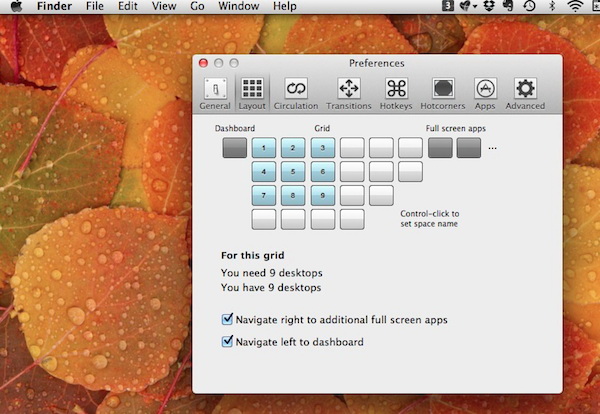Click the 'Control-click to set space name' hint
Image resolution: width=600 pixels, height=414 pixels.
pyautogui.click(x=430, y=218)
